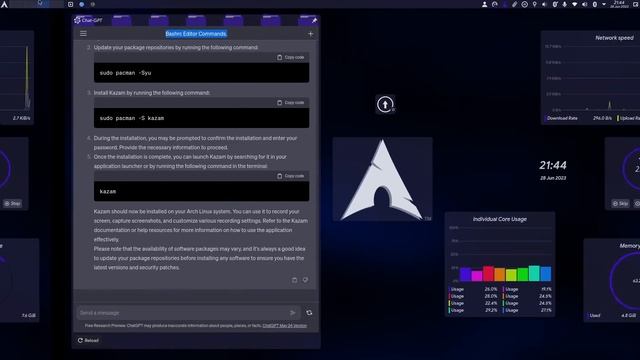Click the Stop button on left widget
Viewport: 640px width, 360px height.
(x=13, y=203)
